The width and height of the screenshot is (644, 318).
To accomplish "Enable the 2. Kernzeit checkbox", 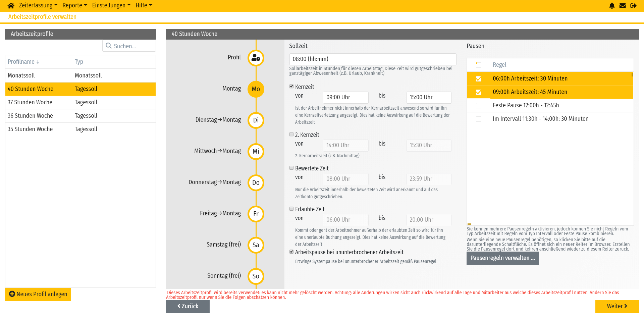I will coord(291,134).
